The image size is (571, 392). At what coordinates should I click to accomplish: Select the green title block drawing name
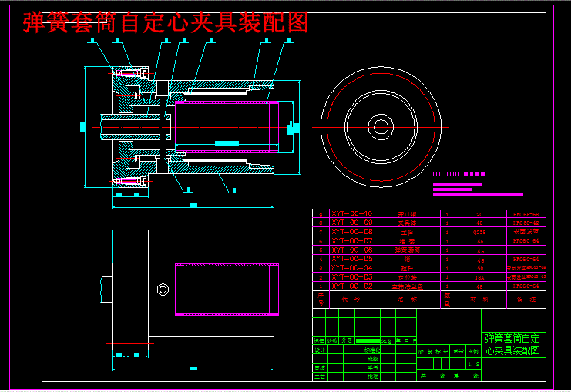[512, 344]
